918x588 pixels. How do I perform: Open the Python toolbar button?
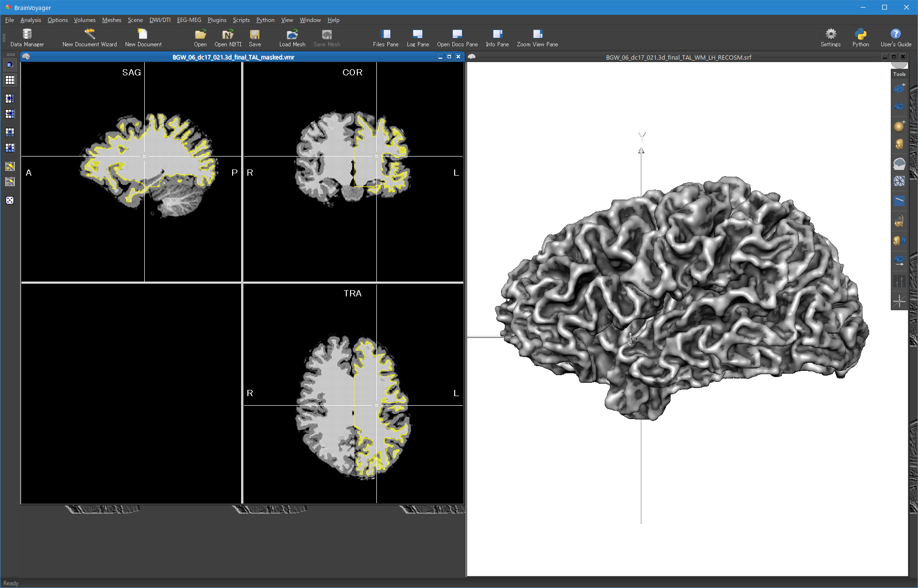(x=861, y=38)
